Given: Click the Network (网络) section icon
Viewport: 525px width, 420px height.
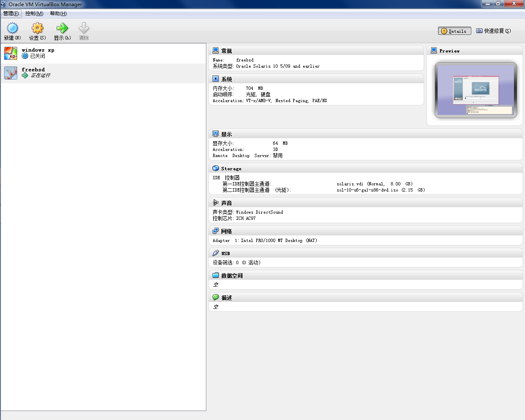Looking at the screenshot, I should pos(216,231).
